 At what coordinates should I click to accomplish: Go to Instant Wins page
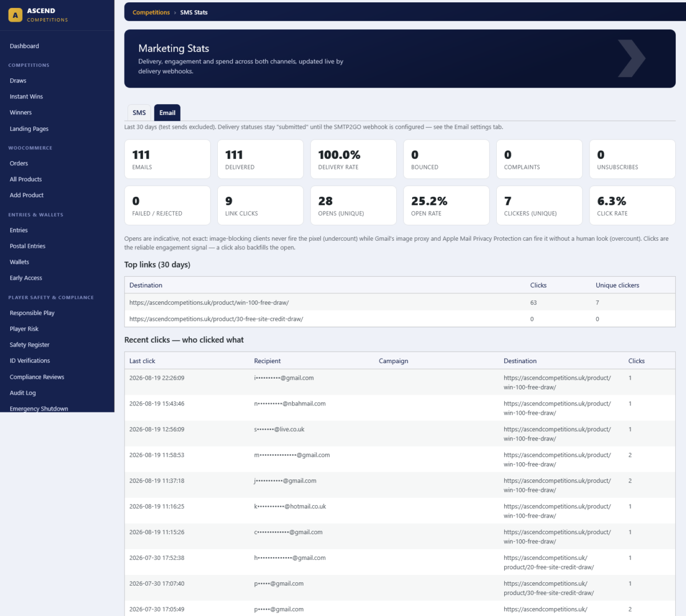[26, 97]
